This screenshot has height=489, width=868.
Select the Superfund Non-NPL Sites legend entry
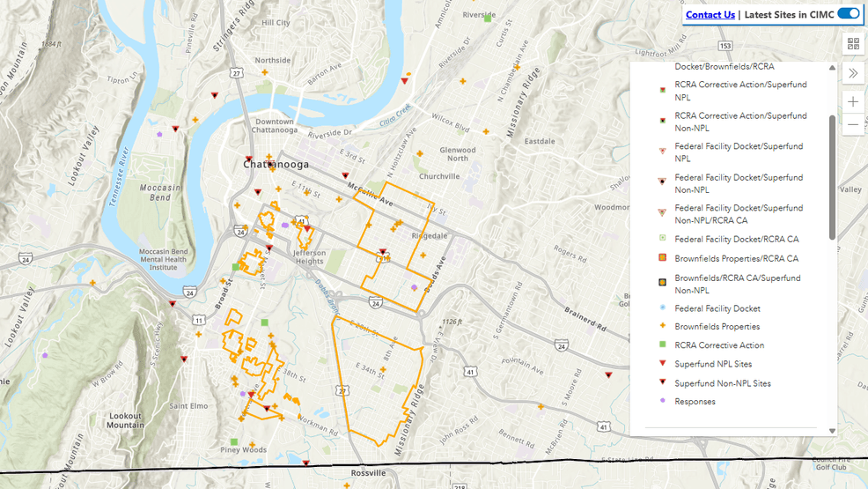(722, 383)
